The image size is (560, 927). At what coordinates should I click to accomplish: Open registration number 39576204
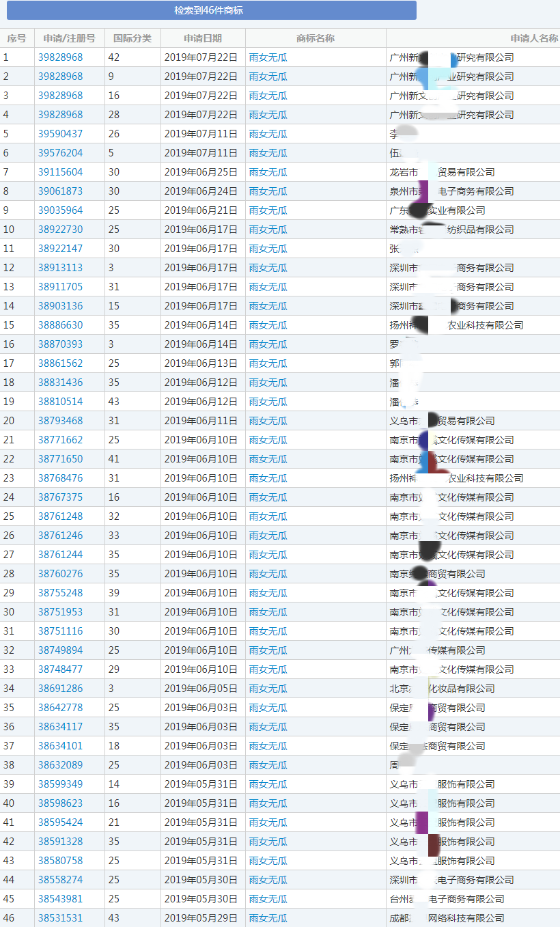click(60, 153)
